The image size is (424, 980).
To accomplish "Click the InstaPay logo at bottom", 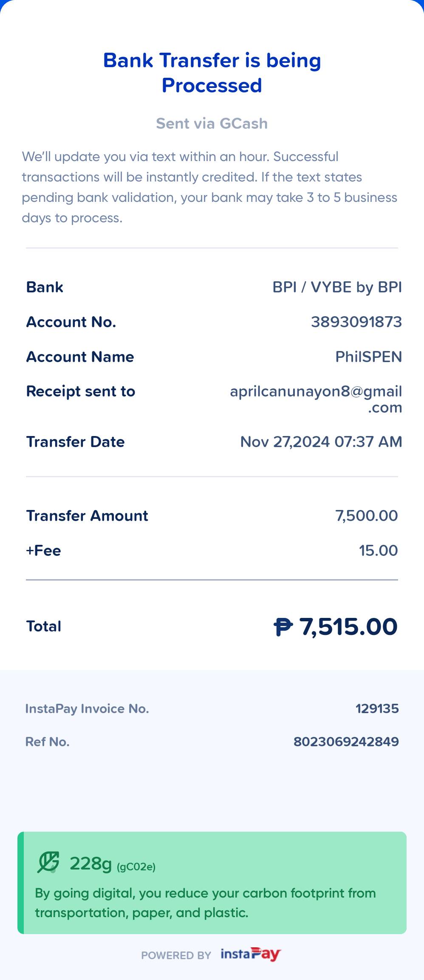I will (251, 954).
